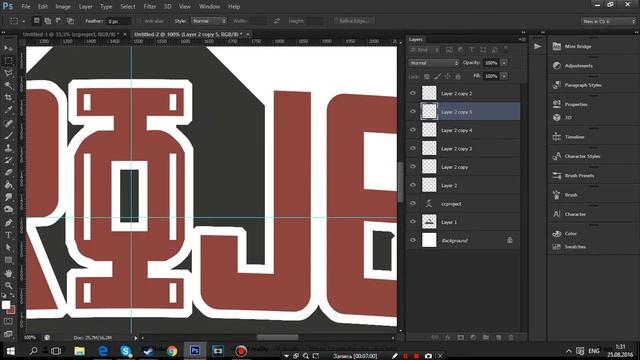Click the foreground color swatch
The image size is (640, 360).
pyautogui.click(x=6, y=304)
